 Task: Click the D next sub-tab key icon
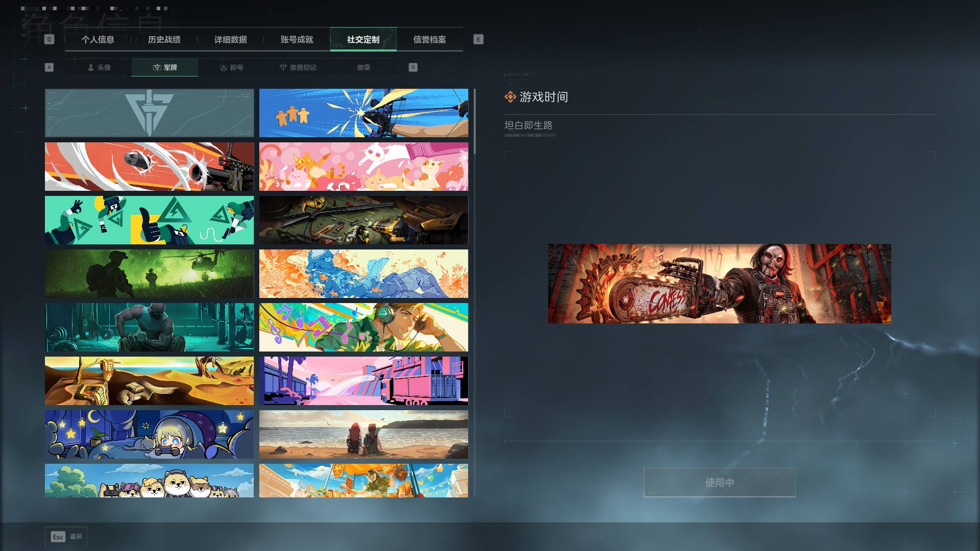coord(413,67)
